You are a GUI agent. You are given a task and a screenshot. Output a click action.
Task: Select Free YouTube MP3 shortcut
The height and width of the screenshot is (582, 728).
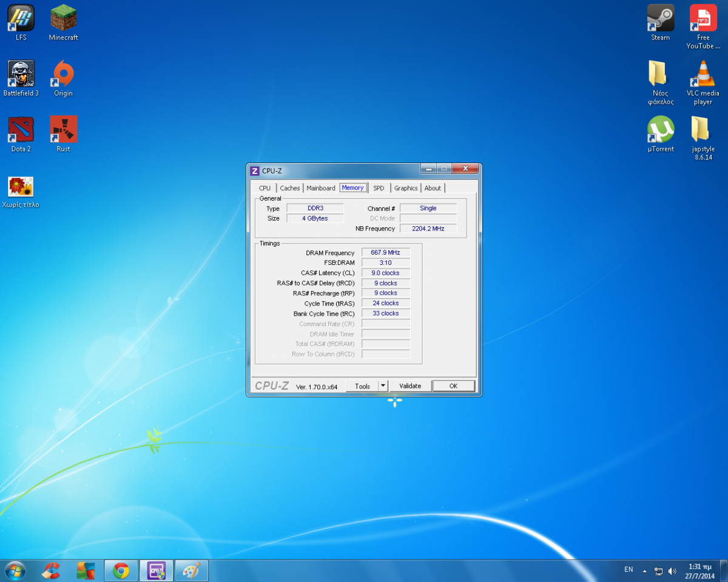(703, 27)
